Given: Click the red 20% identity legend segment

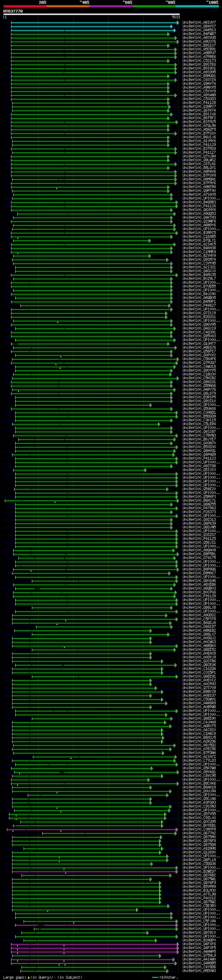Looking at the screenshot, I should pos(25,6).
